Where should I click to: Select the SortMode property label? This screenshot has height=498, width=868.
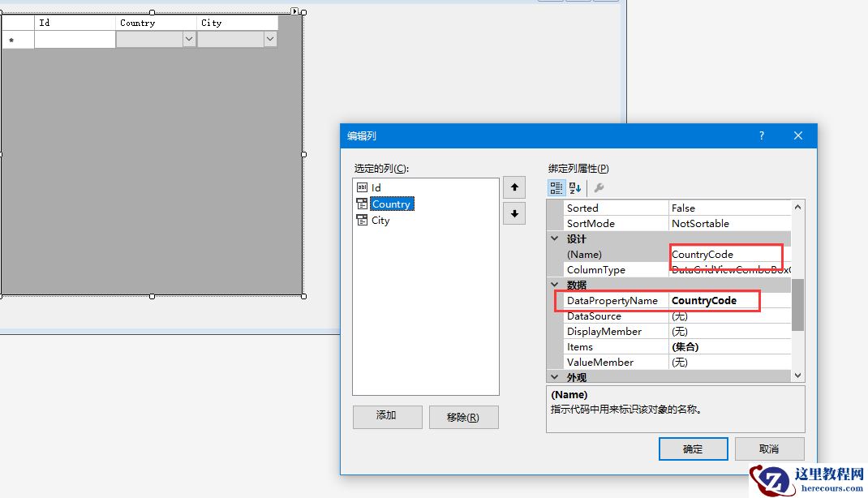[x=591, y=224]
